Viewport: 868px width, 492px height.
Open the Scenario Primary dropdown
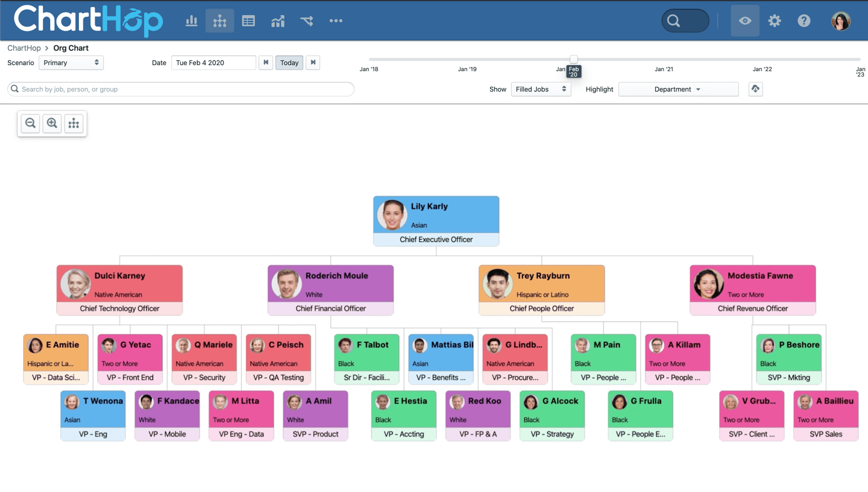71,63
